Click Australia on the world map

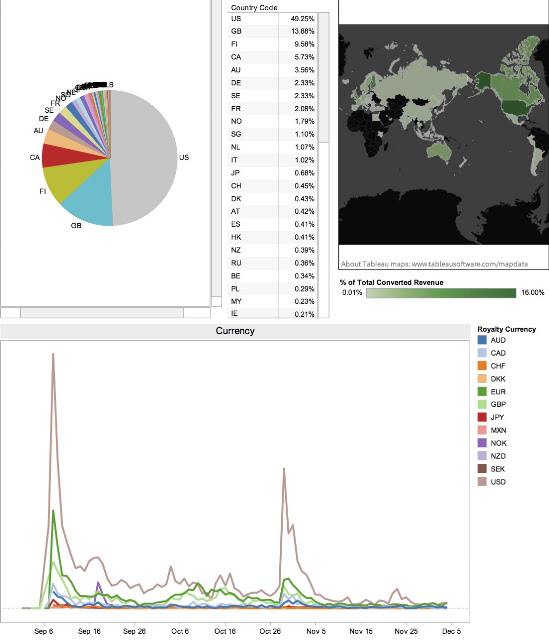coord(439,151)
